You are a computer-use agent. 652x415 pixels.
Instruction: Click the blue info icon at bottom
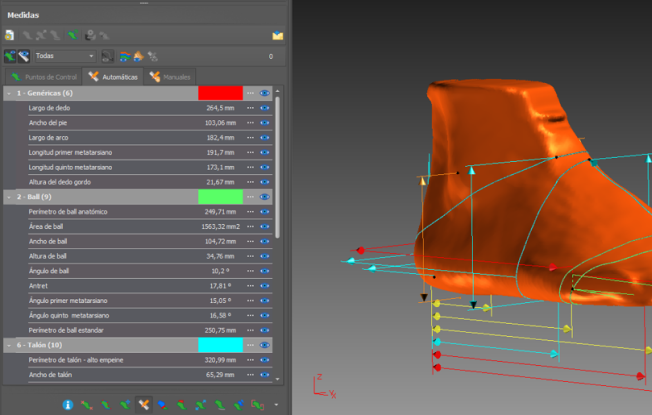click(68, 405)
